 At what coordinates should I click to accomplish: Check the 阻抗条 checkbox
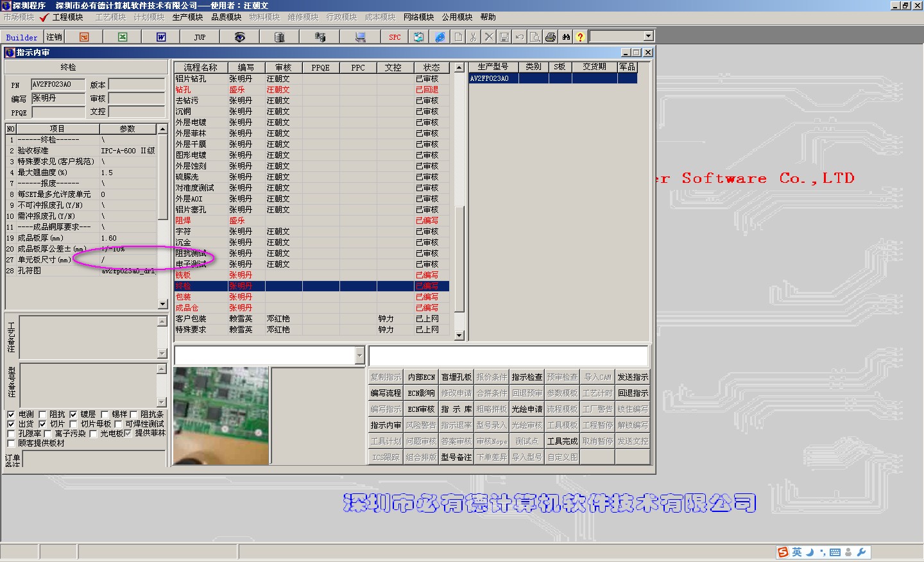(x=134, y=414)
